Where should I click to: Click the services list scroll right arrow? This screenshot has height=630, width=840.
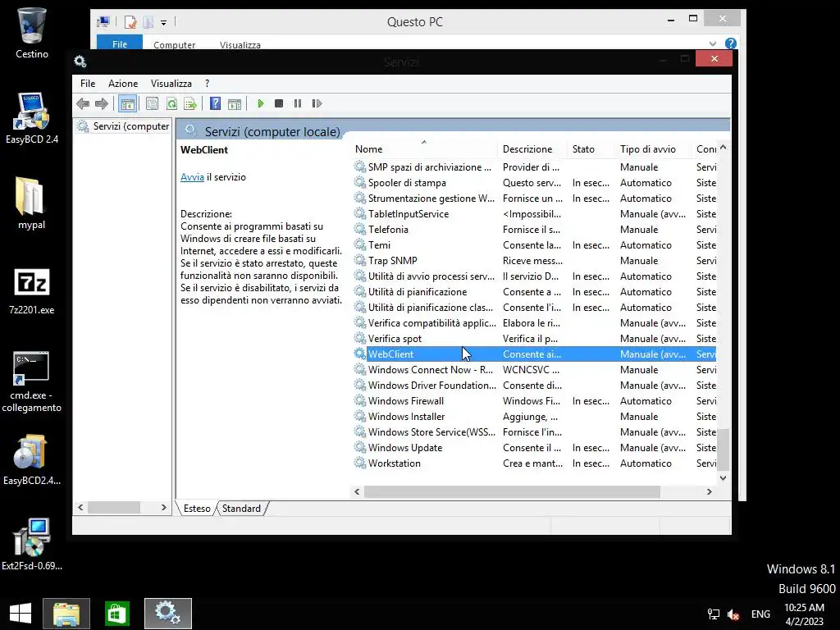[710, 492]
